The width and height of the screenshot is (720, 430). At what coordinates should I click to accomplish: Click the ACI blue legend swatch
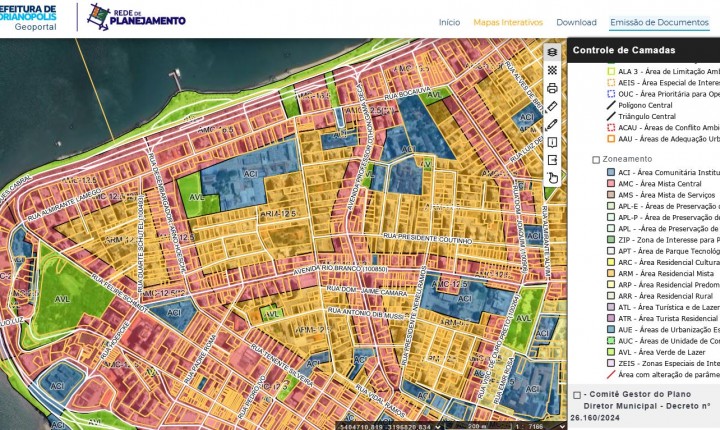(610, 172)
